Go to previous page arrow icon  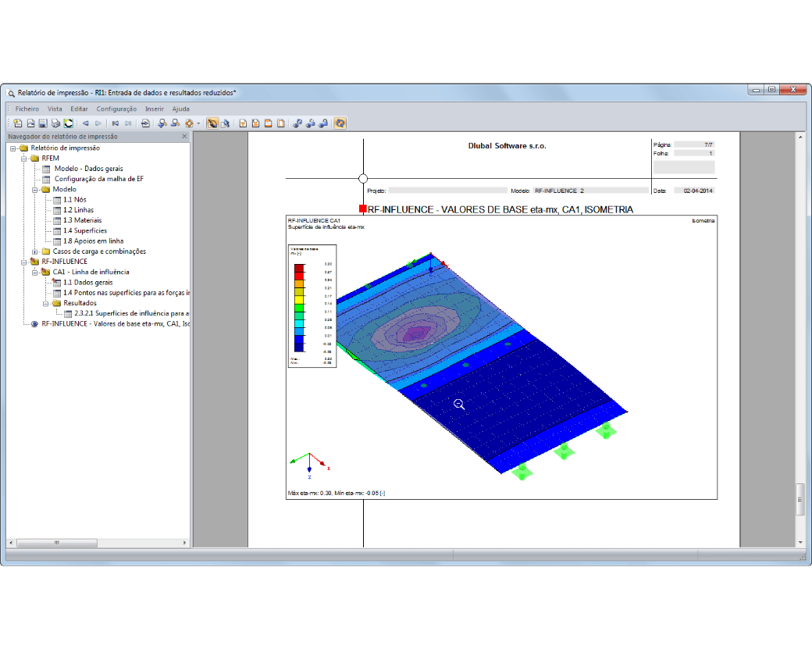[x=85, y=123]
